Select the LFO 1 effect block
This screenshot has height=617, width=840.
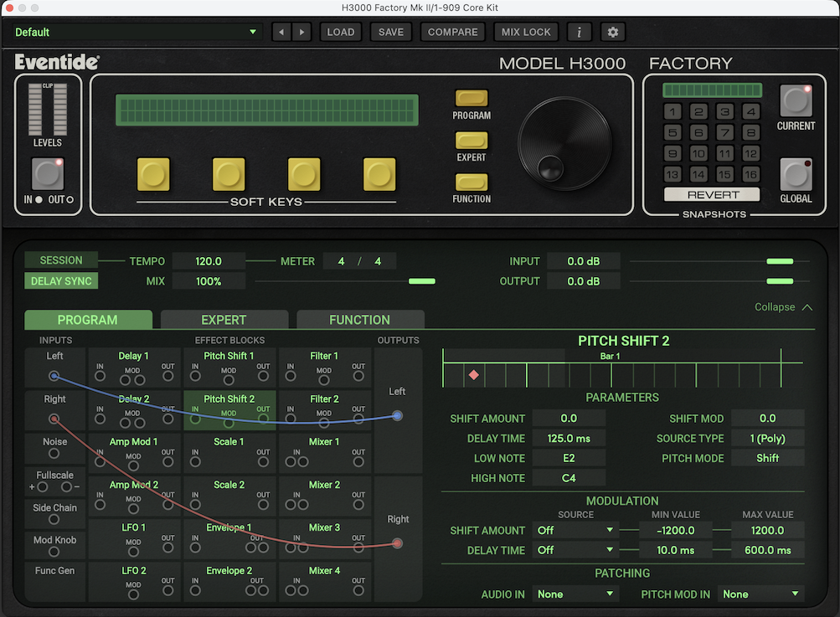134,539
